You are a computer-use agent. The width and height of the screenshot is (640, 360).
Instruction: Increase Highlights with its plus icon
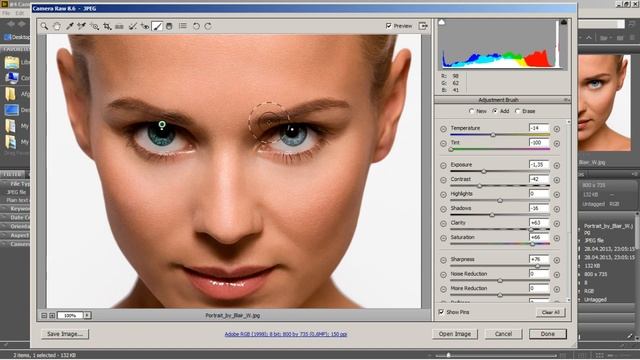pos(557,195)
